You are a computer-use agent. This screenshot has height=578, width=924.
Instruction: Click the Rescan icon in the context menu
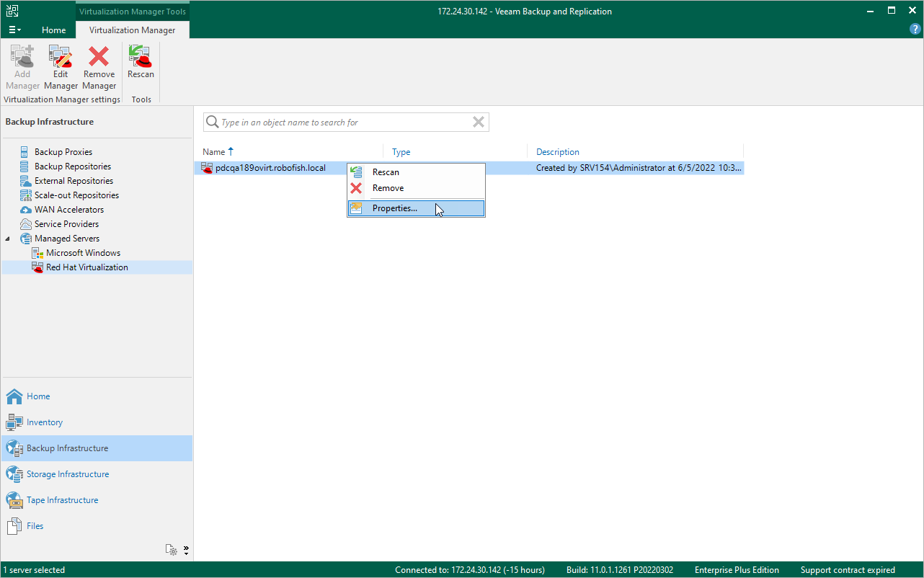pos(356,172)
